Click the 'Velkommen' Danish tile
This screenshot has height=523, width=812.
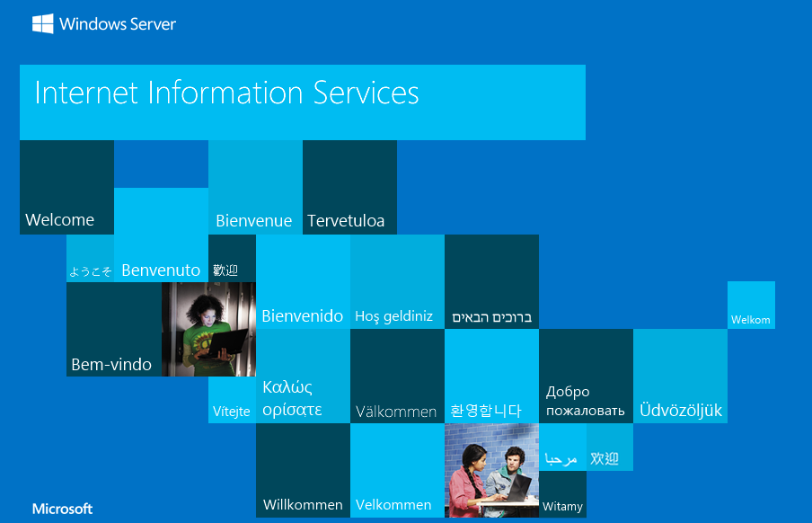click(397, 470)
